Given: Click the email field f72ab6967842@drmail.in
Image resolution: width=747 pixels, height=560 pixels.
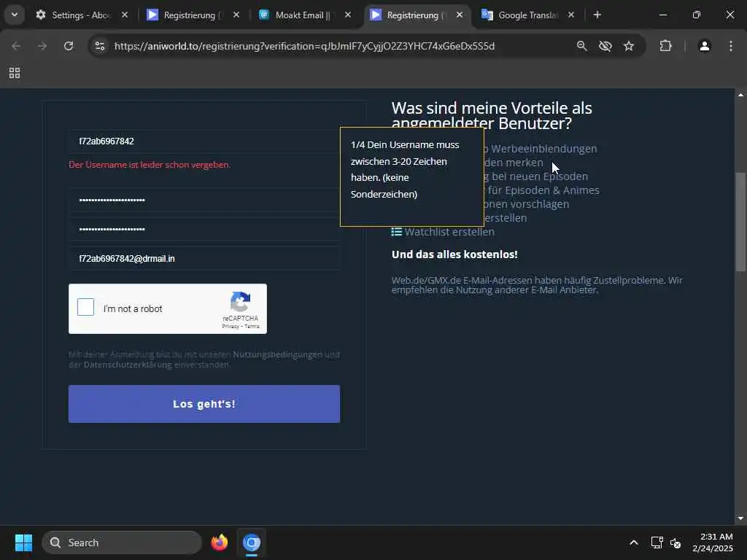Looking at the screenshot, I should pyautogui.click(x=204, y=259).
